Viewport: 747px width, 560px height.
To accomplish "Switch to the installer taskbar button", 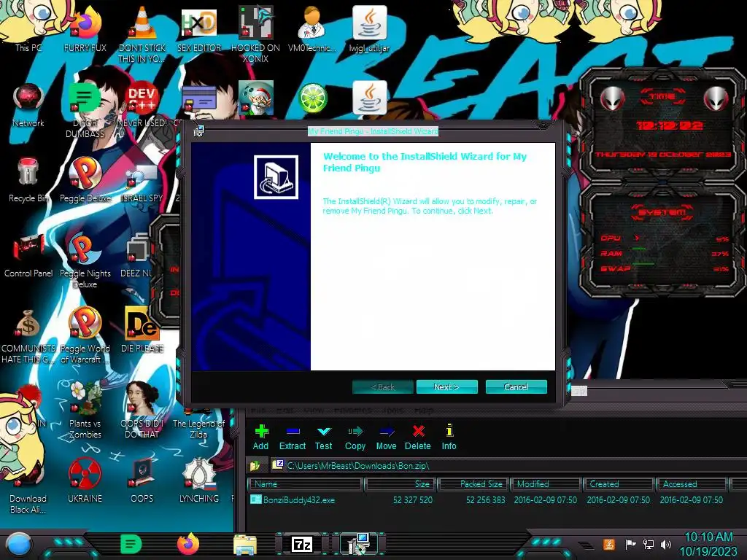I will coord(359,544).
